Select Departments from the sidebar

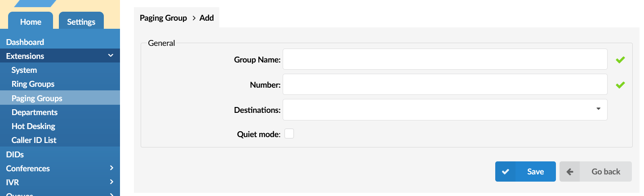pos(35,112)
